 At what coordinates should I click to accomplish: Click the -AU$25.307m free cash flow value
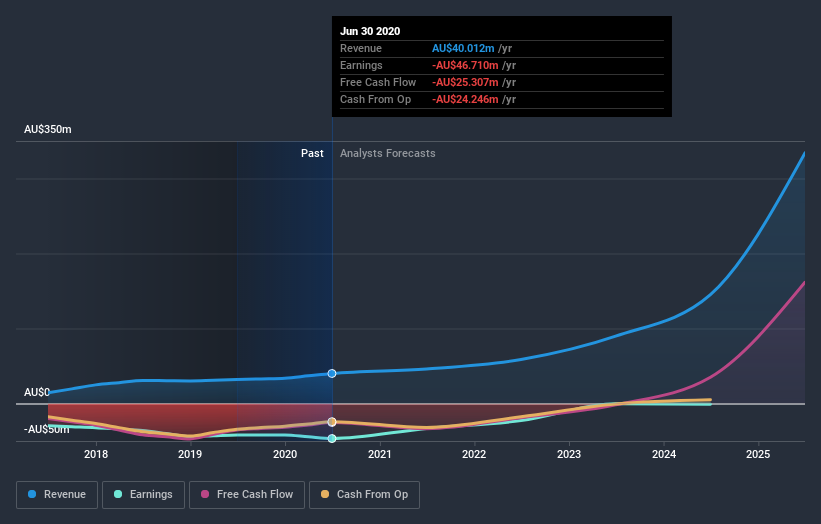(x=465, y=82)
